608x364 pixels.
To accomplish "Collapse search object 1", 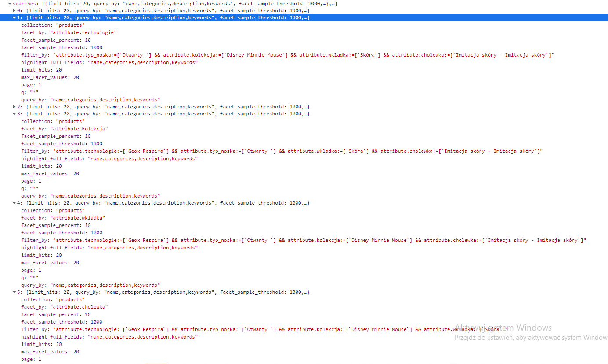I will click(14, 18).
